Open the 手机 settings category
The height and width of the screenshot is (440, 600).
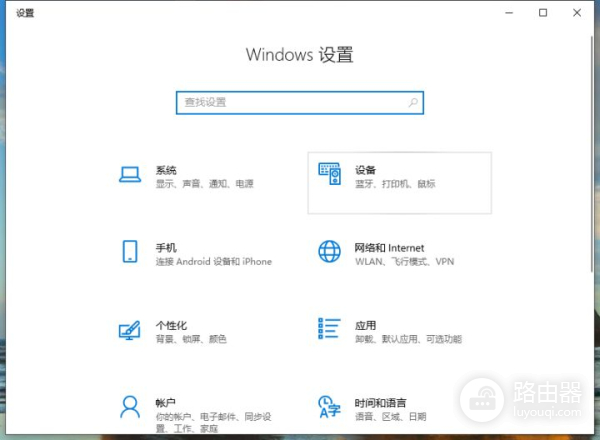point(200,261)
